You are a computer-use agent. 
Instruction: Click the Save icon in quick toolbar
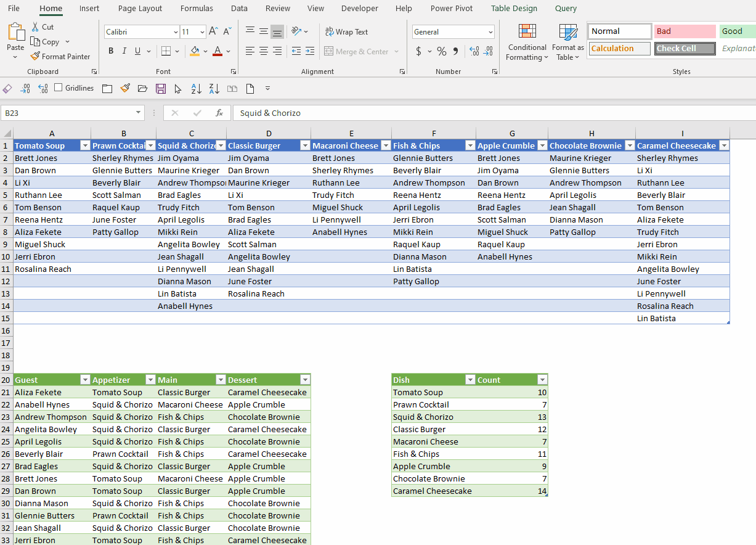tap(161, 89)
